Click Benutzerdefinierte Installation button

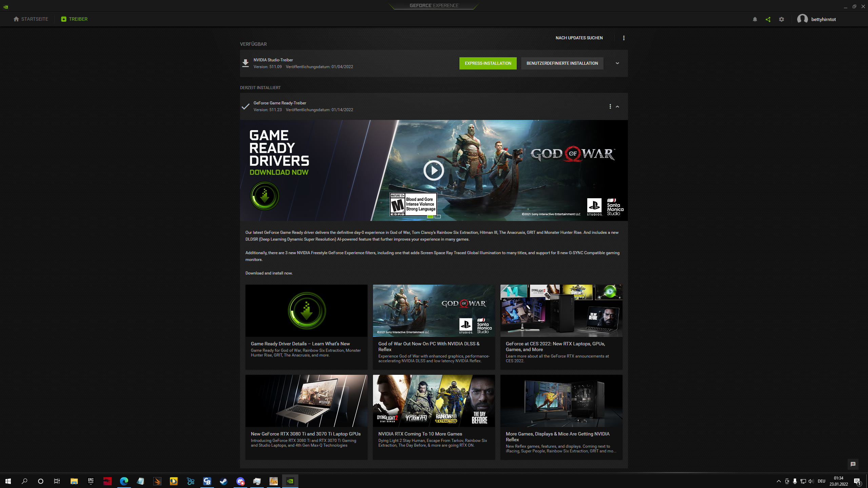[562, 63]
